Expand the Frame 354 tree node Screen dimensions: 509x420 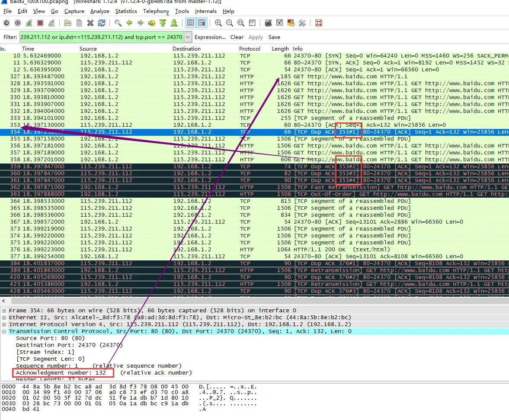(x=4, y=311)
